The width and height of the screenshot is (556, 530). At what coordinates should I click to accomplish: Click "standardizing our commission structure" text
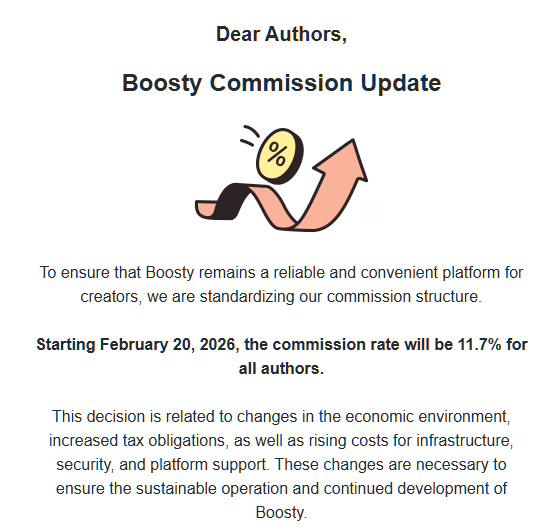[x=339, y=296]
